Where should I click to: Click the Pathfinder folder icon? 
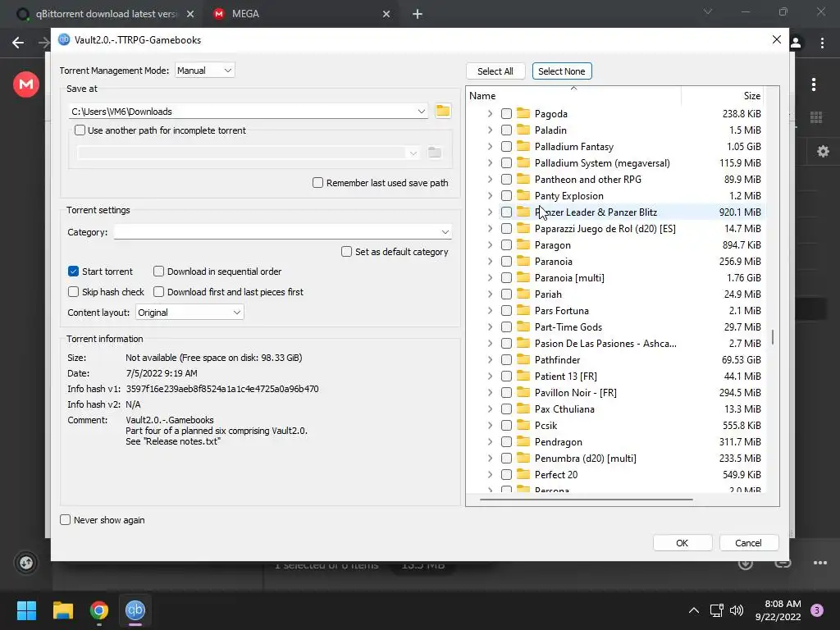tap(523, 359)
